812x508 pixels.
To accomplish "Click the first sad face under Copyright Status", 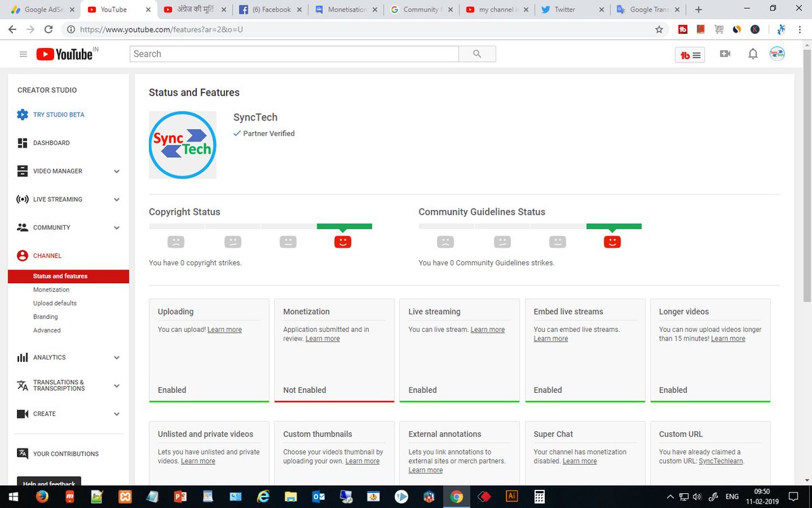I will tap(176, 242).
